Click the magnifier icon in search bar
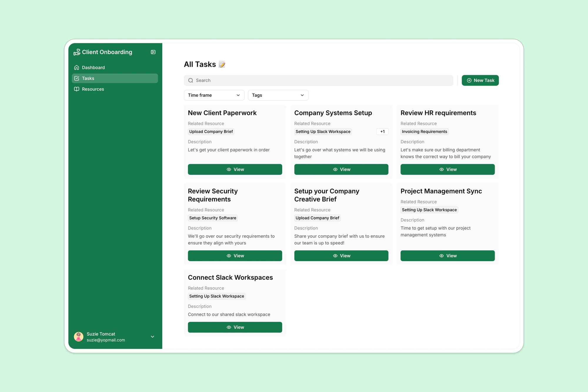The image size is (588, 392). pyautogui.click(x=191, y=80)
